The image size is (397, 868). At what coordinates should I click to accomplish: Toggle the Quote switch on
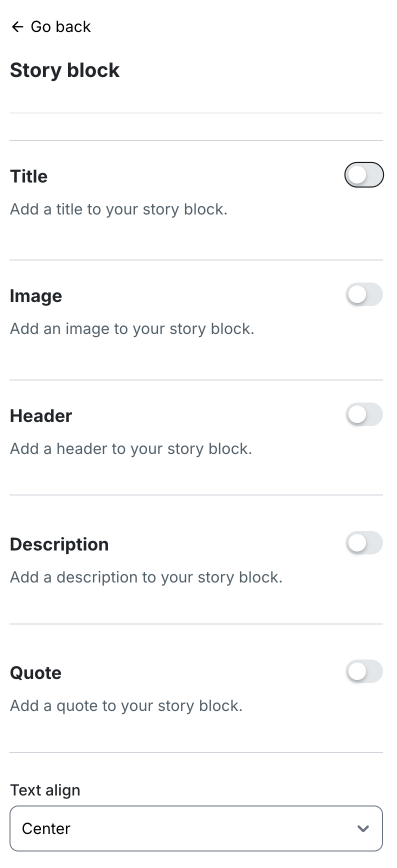point(363,671)
